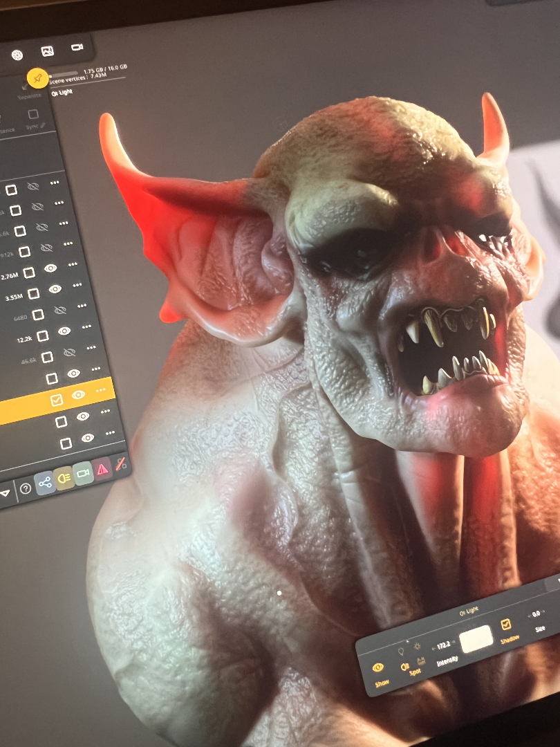The image size is (560, 747).
Task: Decrease Intensity with the left arrow
Action: 433,648
